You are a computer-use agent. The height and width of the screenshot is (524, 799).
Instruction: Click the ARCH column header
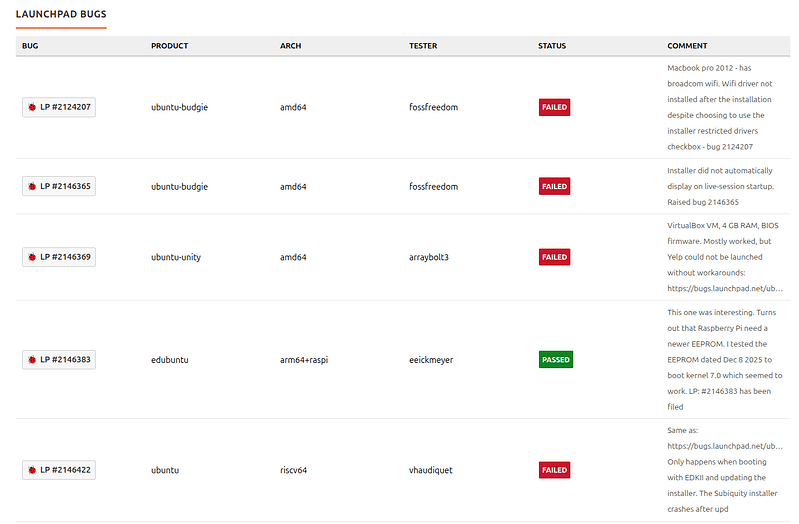[x=290, y=46]
